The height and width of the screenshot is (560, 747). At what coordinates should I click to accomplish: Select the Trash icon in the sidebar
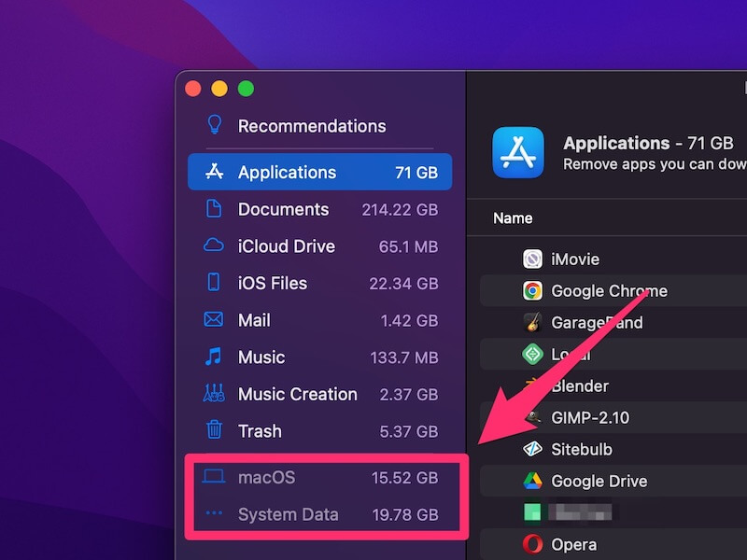click(215, 431)
